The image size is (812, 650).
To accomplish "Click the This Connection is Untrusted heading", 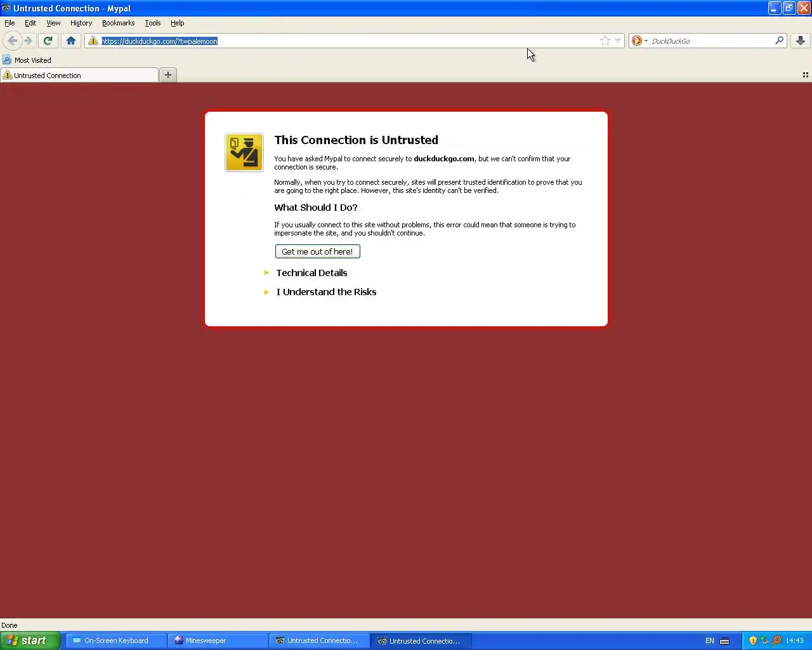I will click(x=356, y=140).
